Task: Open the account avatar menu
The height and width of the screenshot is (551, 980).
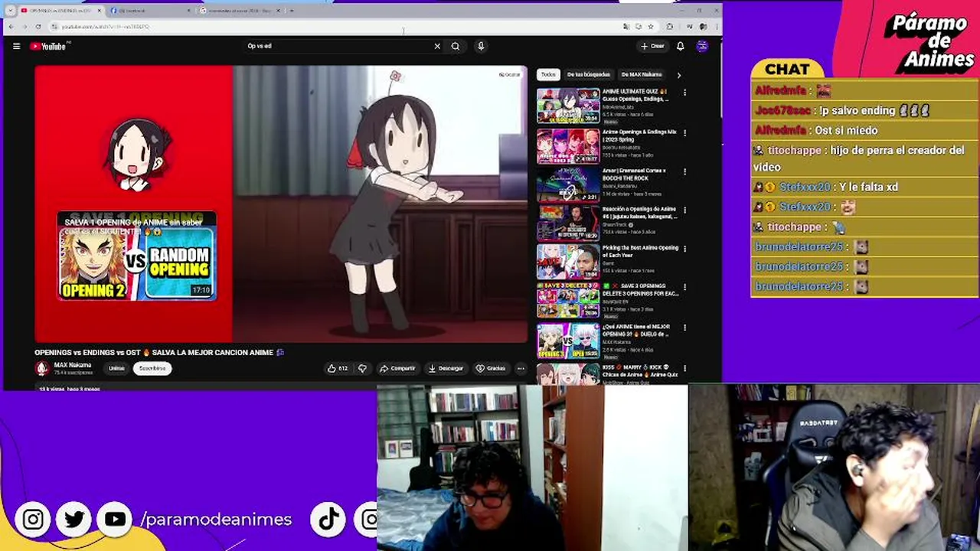Action: pyautogui.click(x=702, y=46)
